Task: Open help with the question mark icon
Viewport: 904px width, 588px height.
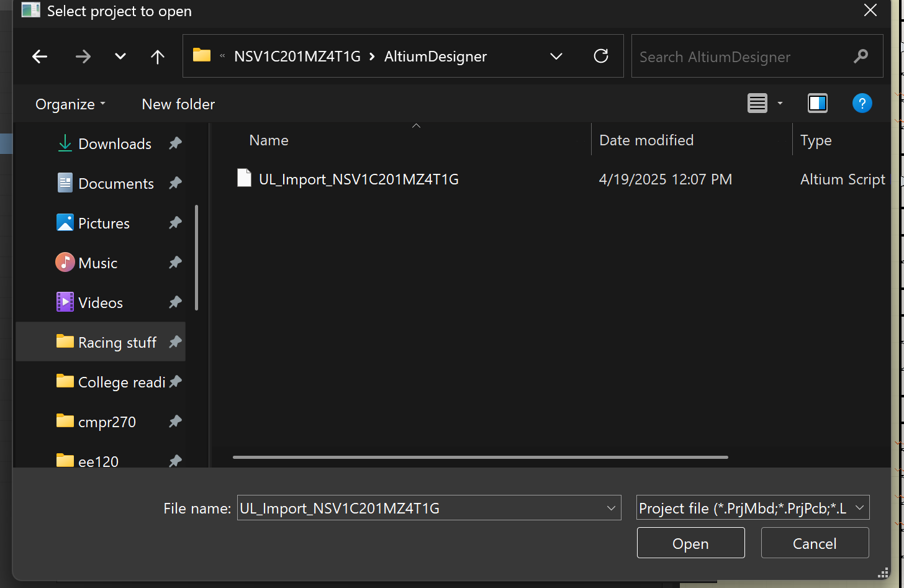Action: 862,103
